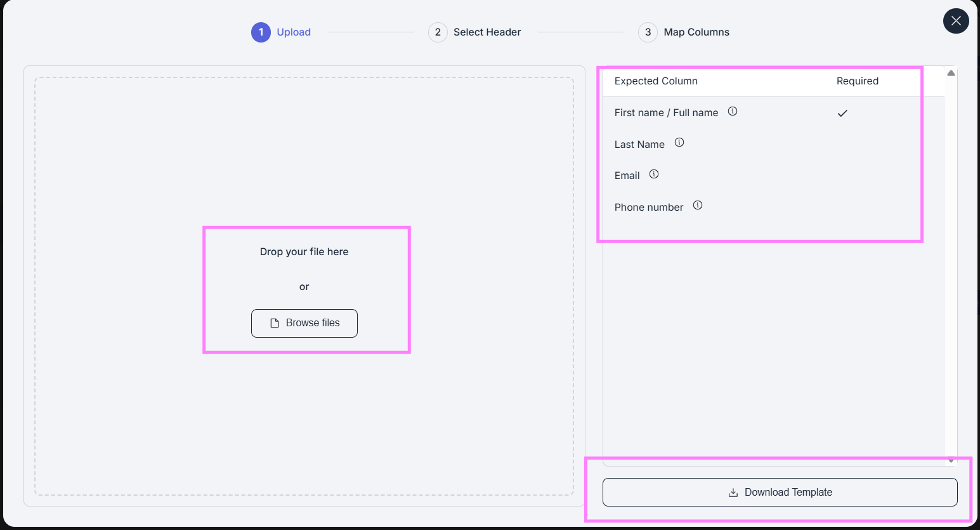980x530 pixels.
Task: Click the 'Required' column header
Action: (858, 81)
